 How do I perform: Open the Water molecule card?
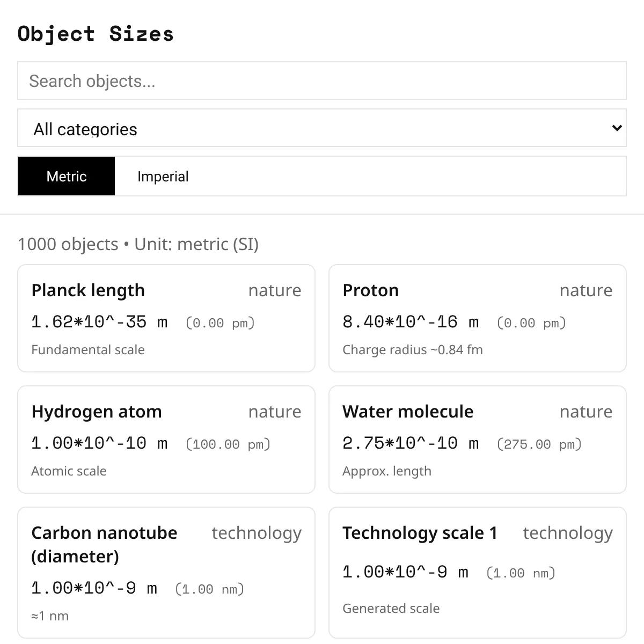pyautogui.click(x=478, y=440)
